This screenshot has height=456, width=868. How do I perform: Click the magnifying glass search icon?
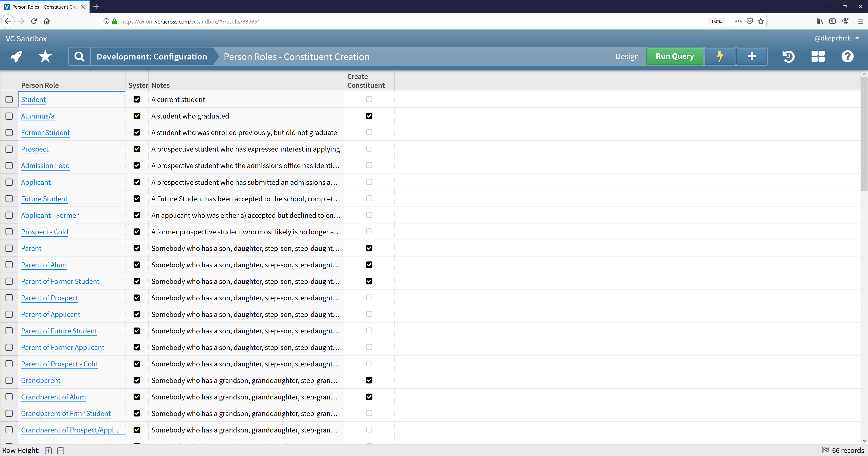pos(79,56)
